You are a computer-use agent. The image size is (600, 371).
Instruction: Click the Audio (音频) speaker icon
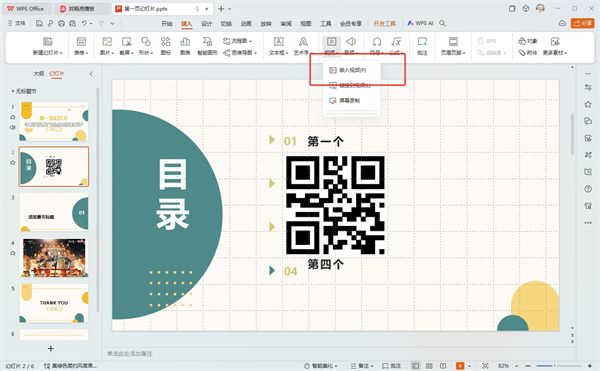coord(351,41)
